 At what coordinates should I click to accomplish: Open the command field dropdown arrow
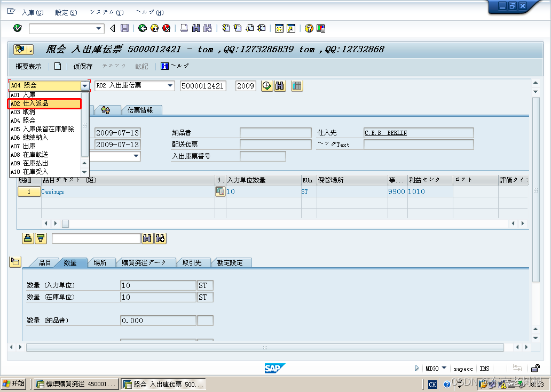(99, 28)
